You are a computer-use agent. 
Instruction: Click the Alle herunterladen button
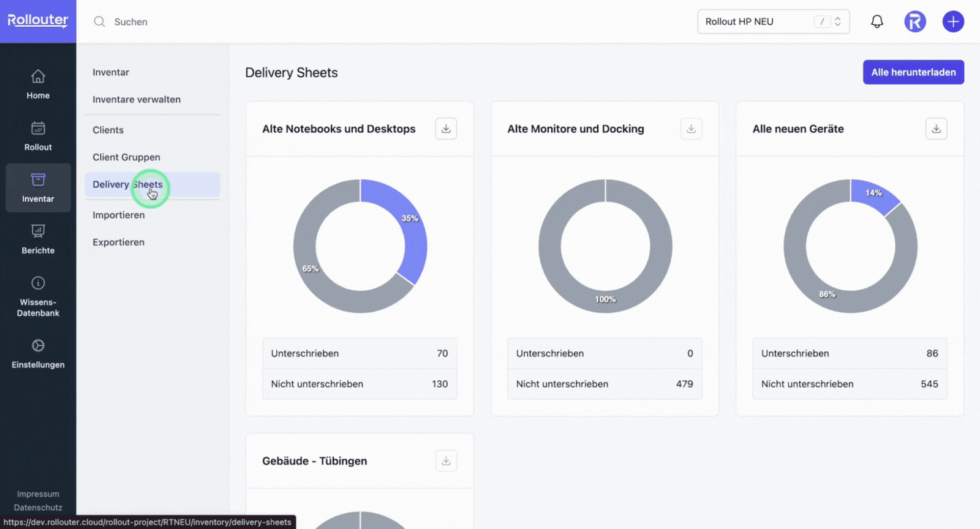pyautogui.click(x=913, y=72)
